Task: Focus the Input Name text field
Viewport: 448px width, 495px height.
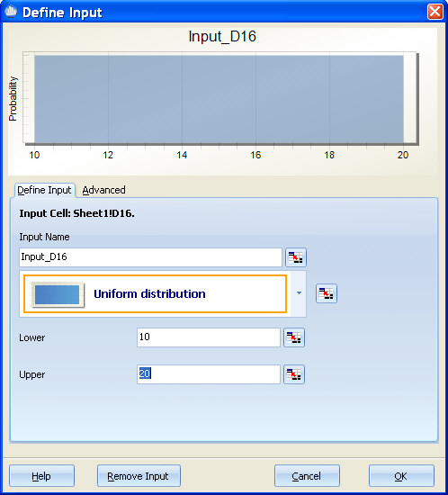Action: pos(150,257)
